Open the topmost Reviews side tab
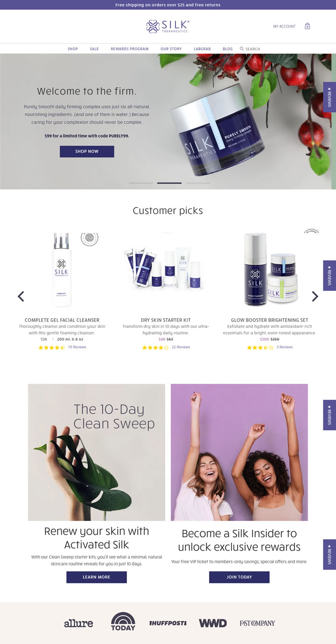The image size is (336, 644). click(329, 97)
